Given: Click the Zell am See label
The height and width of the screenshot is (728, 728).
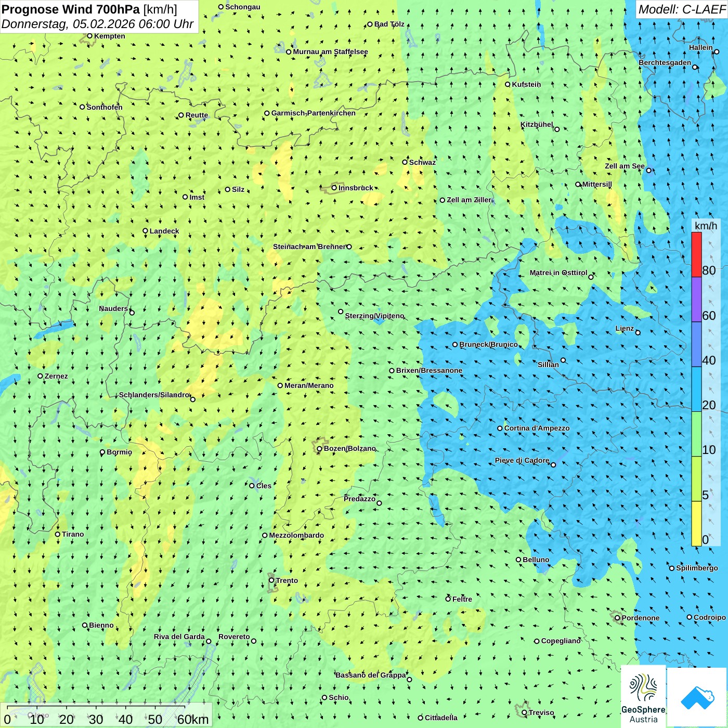Looking at the screenshot, I should pos(625,166).
